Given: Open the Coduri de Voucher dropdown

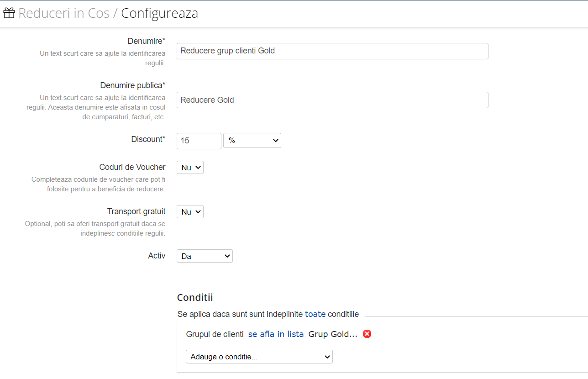Looking at the screenshot, I should click(x=190, y=168).
